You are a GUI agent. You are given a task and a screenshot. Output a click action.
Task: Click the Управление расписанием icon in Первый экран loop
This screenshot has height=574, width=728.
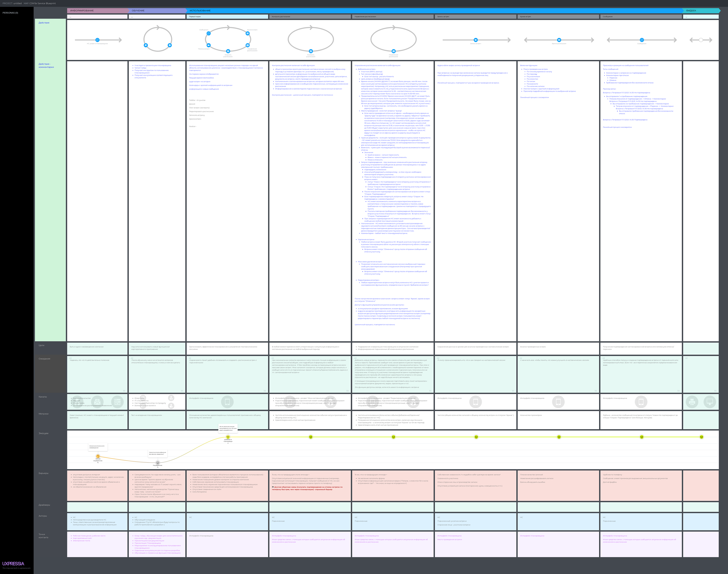pos(248,45)
